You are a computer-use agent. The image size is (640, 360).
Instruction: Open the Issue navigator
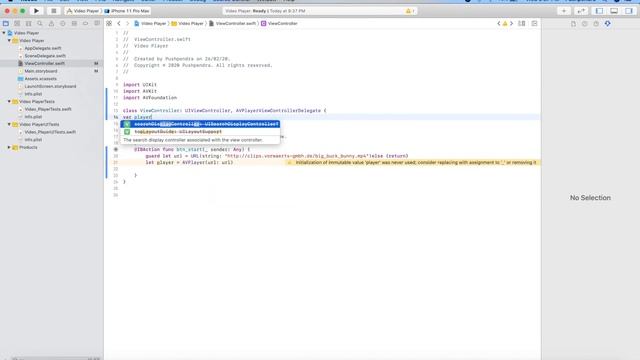(51, 24)
